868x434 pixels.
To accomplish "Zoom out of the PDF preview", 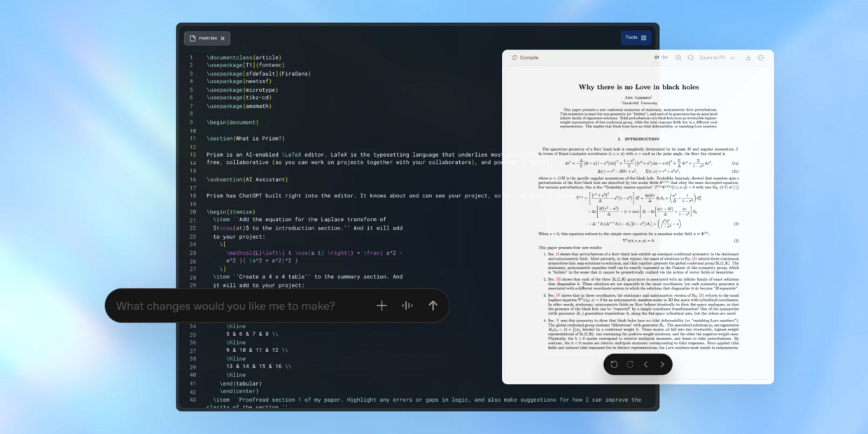I will tap(691, 57).
